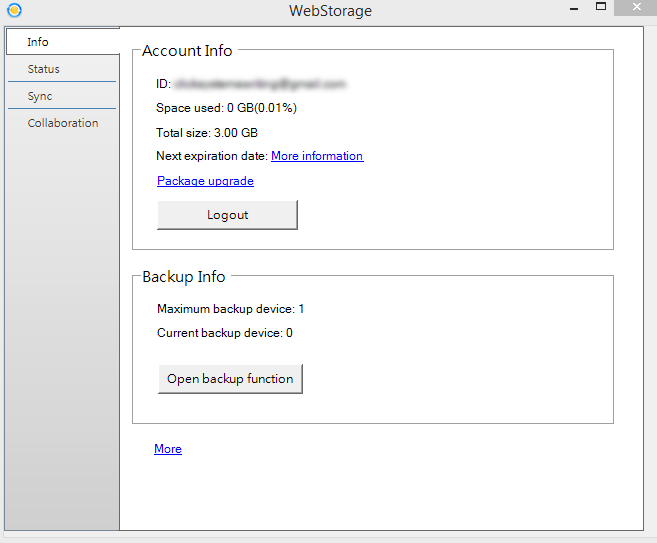Image resolution: width=657 pixels, height=543 pixels.
Task: Open the More link at bottom
Action: coord(168,449)
